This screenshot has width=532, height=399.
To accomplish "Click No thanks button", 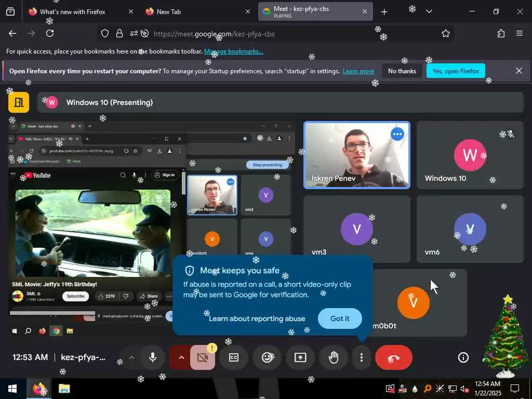I will tap(402, 71).
